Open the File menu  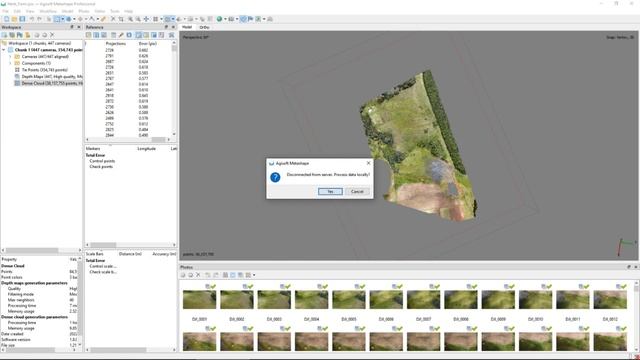5,11
